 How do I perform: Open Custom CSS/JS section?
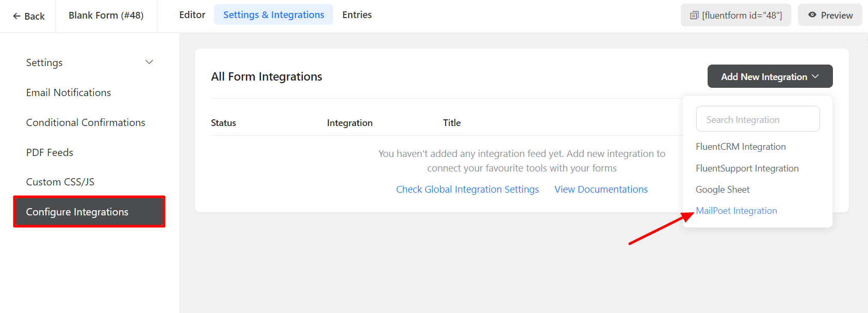pos(60,182)
